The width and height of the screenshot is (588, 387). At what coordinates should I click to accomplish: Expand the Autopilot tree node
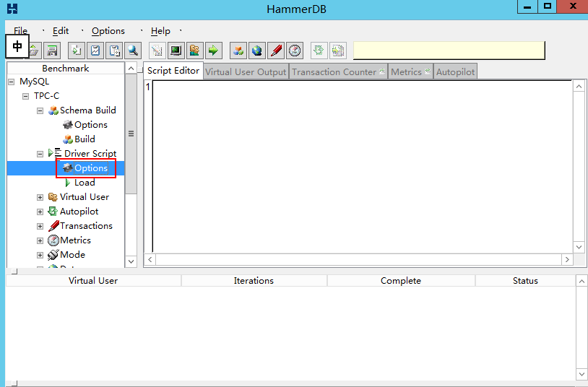point(40,212)
